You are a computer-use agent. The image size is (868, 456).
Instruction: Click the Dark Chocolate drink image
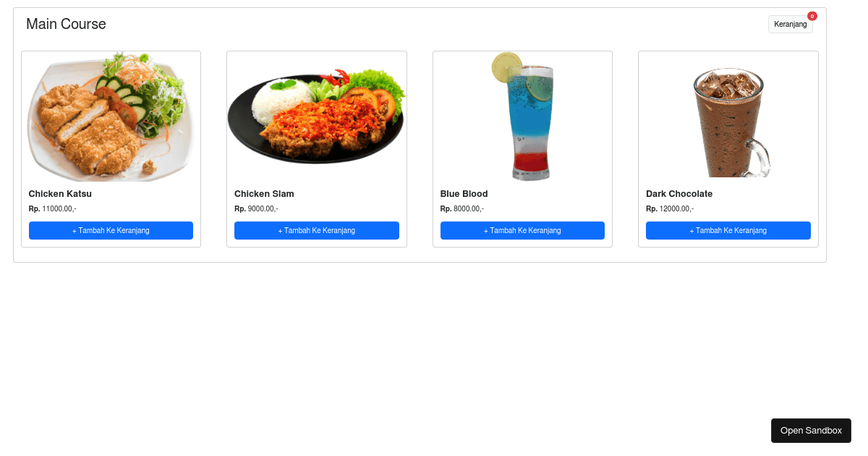(728, 122)
